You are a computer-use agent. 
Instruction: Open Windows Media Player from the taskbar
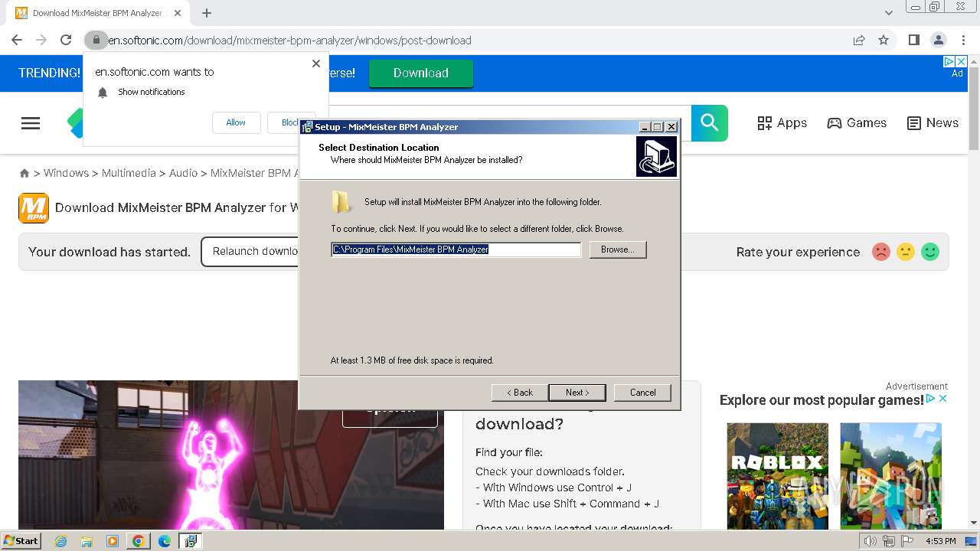pyautogui.click(x=113, y=541)
